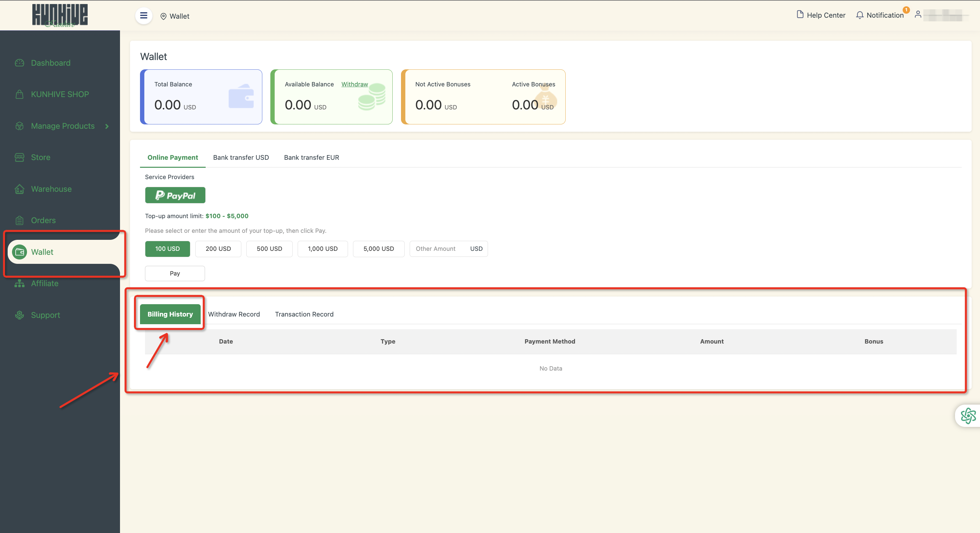Open the Notification bell icon

(859, 15)
